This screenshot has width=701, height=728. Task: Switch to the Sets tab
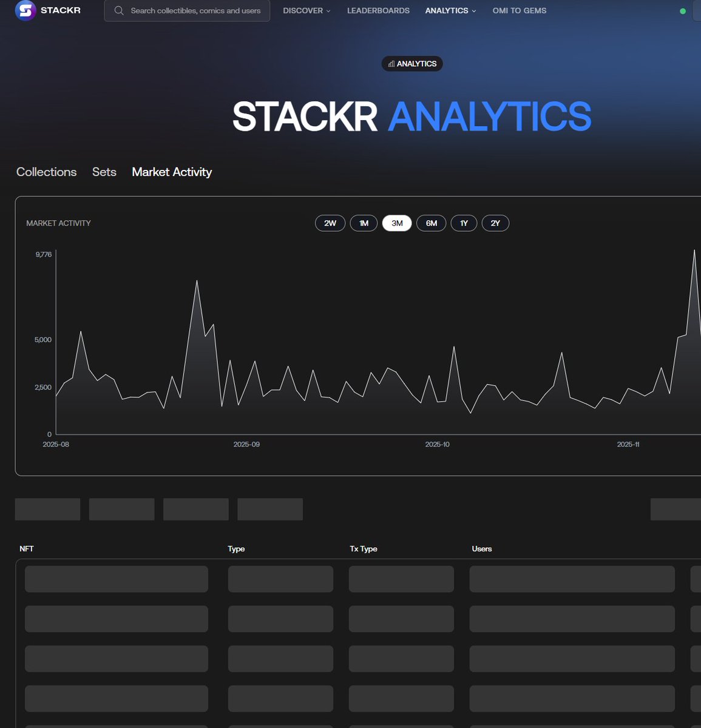[x=104, y=172]
